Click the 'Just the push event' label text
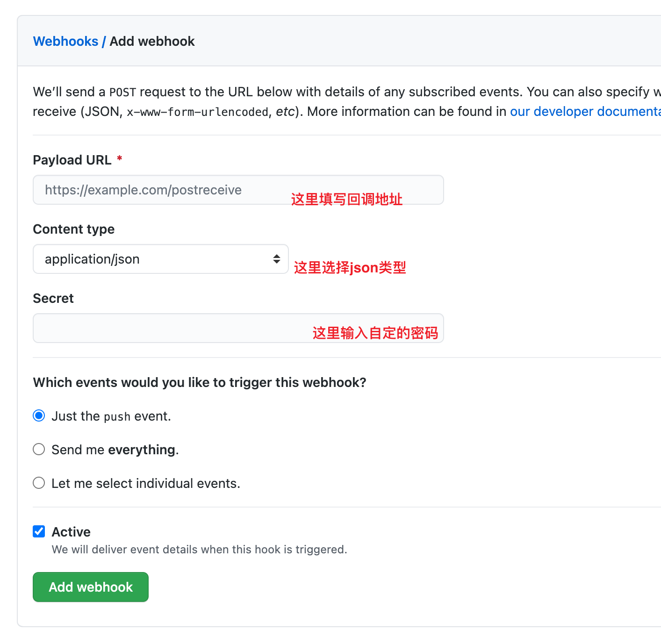The width and height of the screenshot is (661, 644). pos(111,416)
